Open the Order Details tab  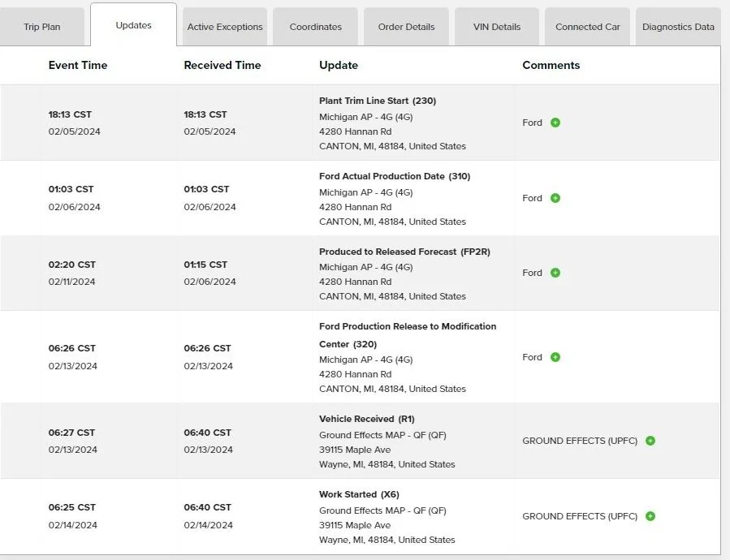click(407, 27)
